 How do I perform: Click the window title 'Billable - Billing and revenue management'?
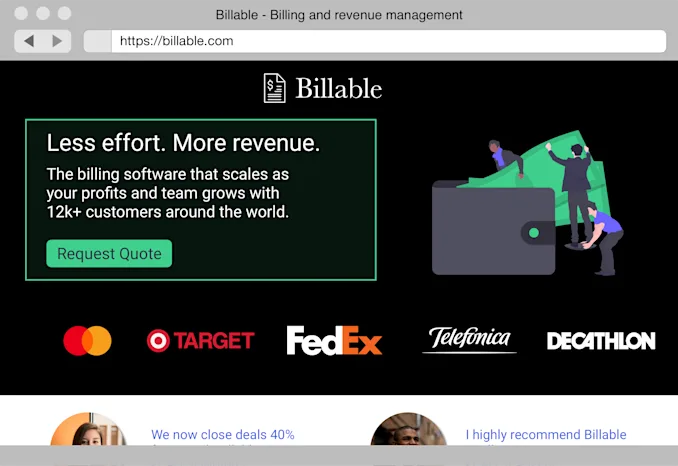pyautogui.click(x=339, y=15)
